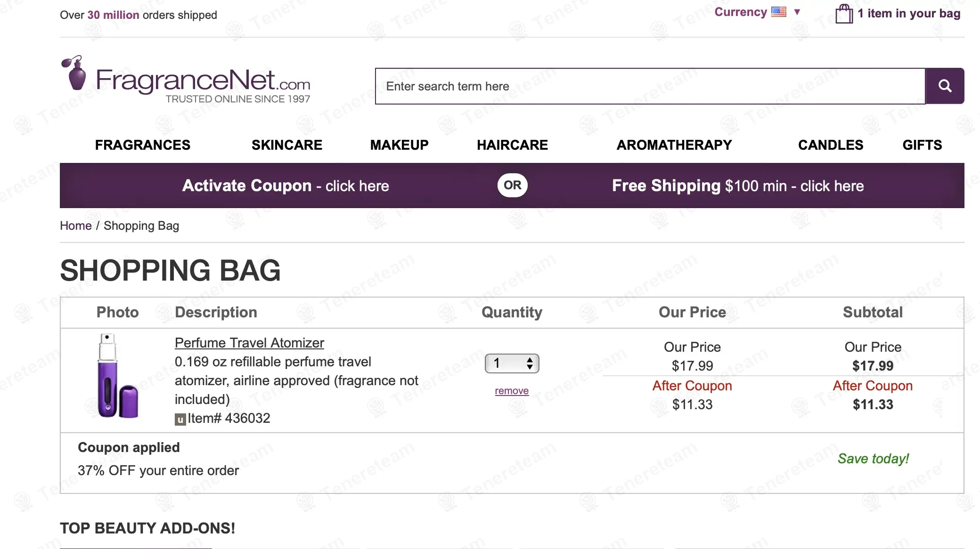The width and height of the screenshot is (980, 549).
Task: Open the FRAGRANCES menu
Action: [x=143, y=145]
